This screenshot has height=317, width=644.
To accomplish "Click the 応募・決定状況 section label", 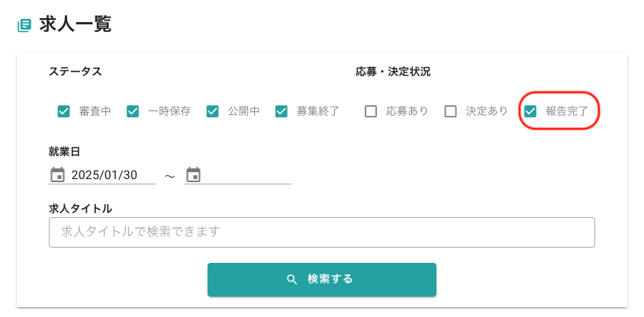I will tap(393, 72).
